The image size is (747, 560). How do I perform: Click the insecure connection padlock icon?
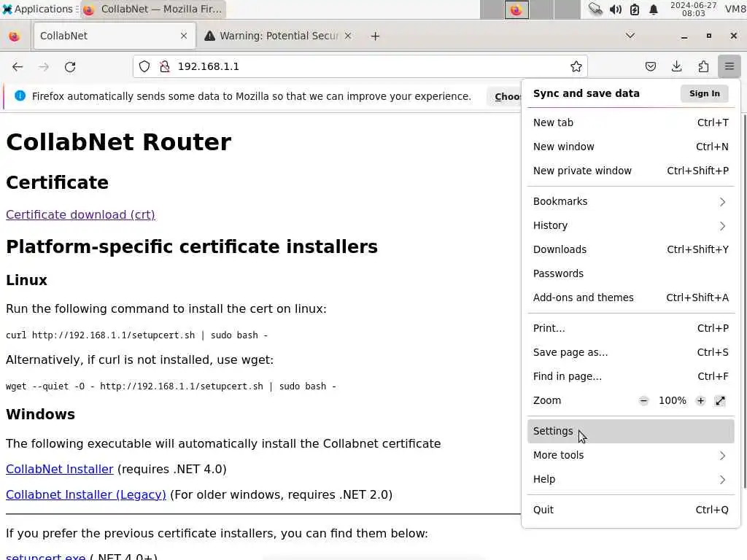point(165,66)
